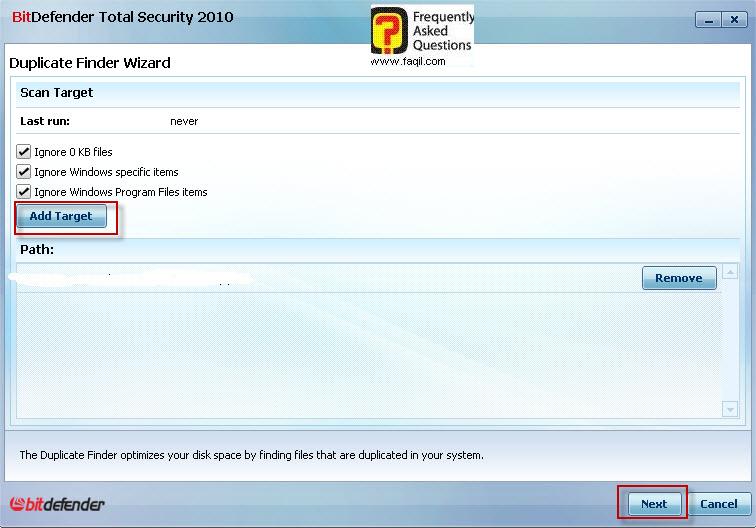Click the 'Path:' label

(x=37, y=250)
